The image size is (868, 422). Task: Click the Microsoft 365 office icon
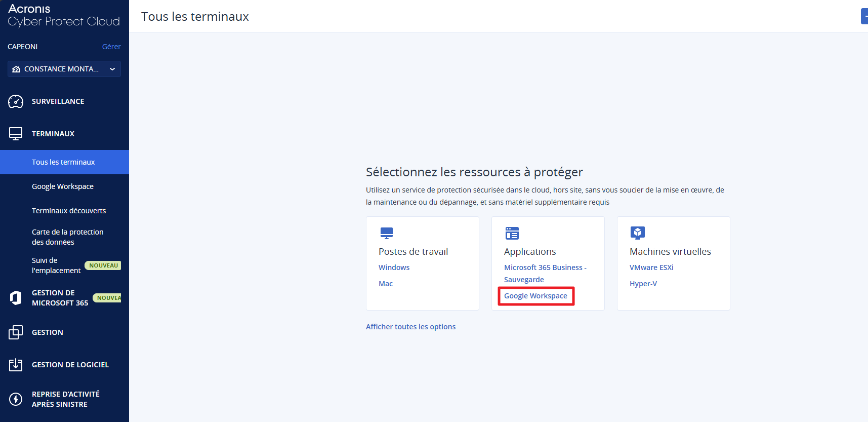click(16, 298)
